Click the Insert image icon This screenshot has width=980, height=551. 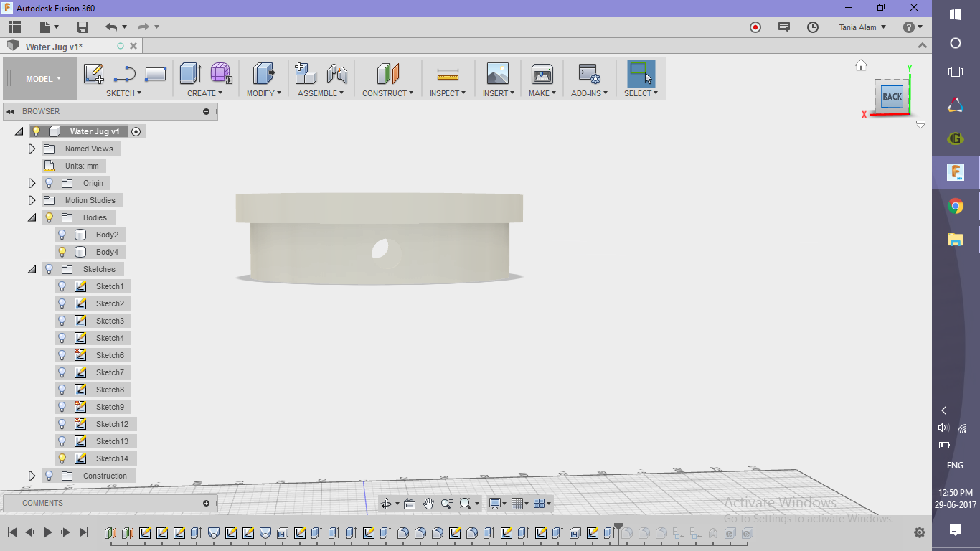click(497, 74)
